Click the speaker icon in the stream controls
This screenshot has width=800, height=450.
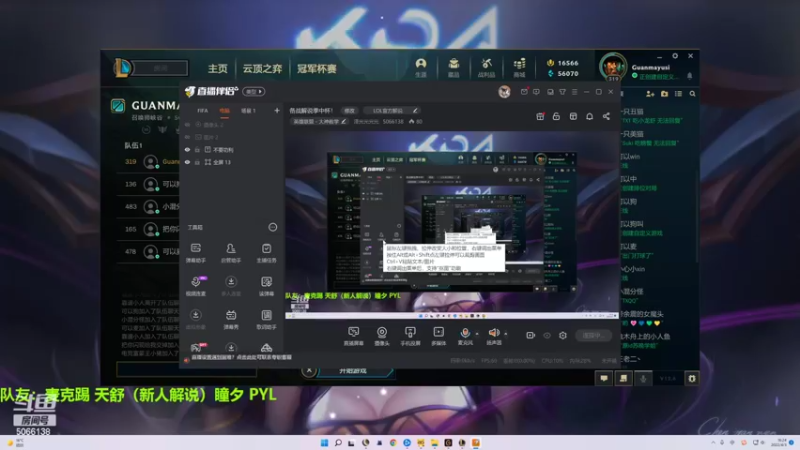[x=493, y=333]
